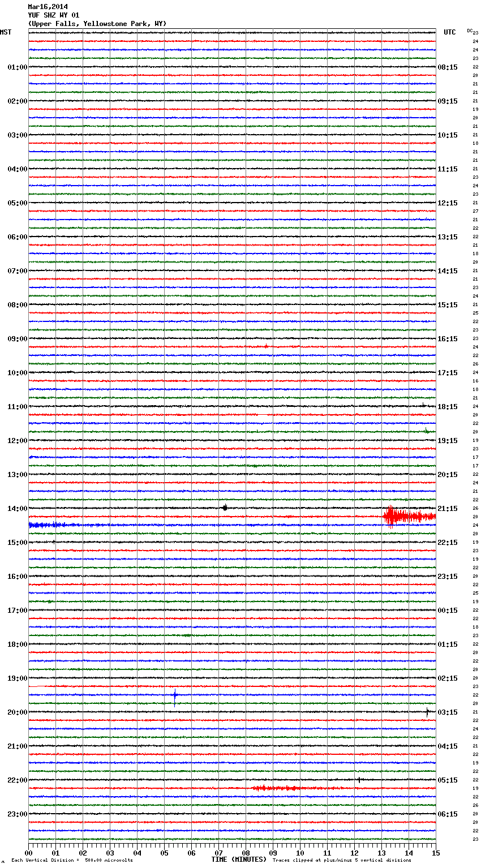Select the '02:00' MST hour label
Image resolution: width=481 pixels, height=868 pixels.
tap(18, 101)
